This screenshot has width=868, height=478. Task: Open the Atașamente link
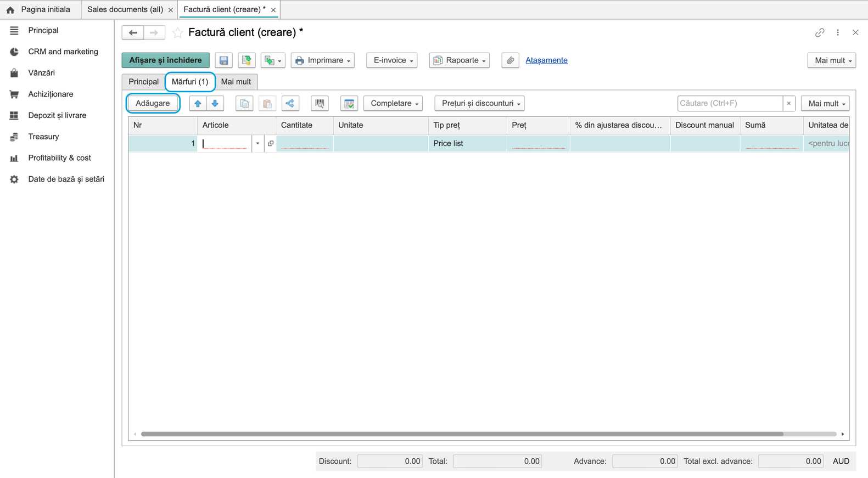(x=546, y=60)
